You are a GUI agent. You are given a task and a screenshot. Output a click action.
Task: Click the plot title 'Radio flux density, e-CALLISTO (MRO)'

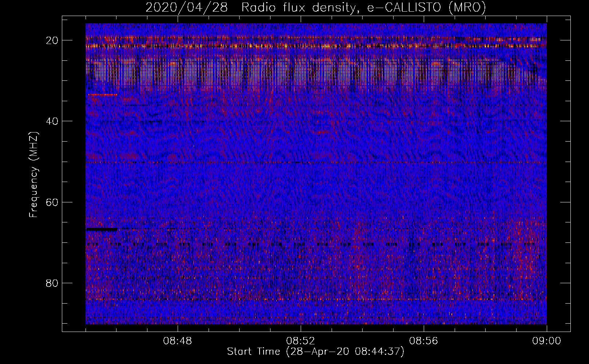[363, 7]
